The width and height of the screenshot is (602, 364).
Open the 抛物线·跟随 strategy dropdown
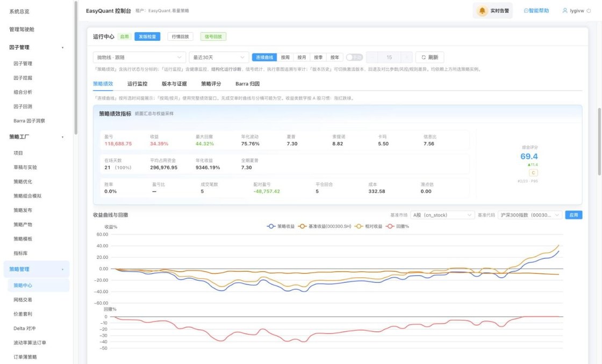coord(139,57)
